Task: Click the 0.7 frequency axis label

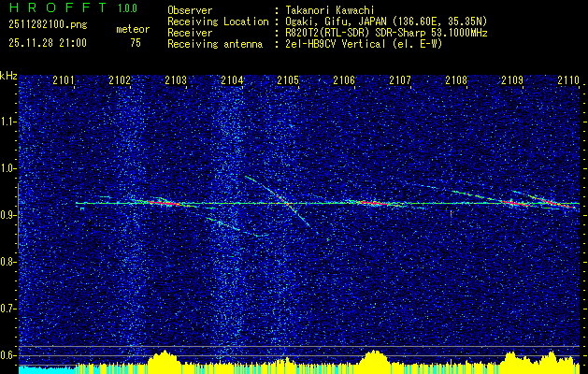Action: point(7,309)
